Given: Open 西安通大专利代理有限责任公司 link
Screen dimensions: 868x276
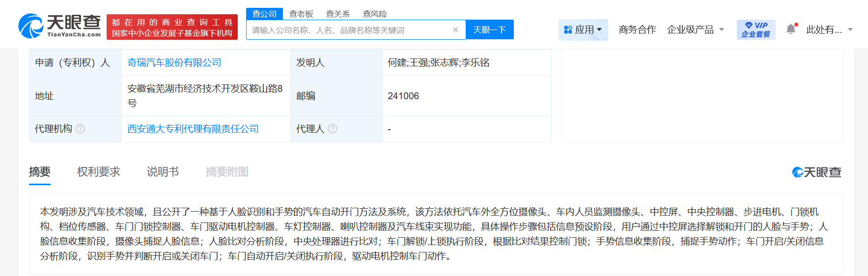Looking at the screenshot, I should (193, 129).
